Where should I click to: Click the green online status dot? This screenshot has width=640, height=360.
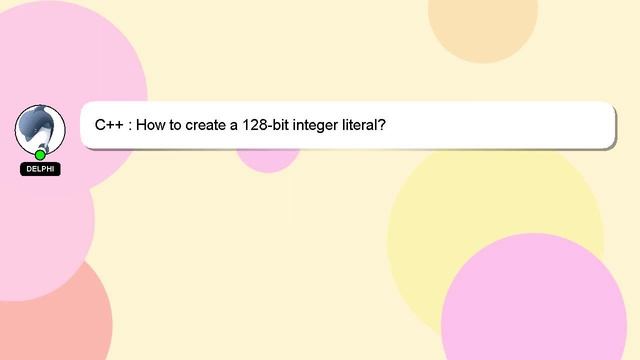pyautogui.click(x=40, y=155)
